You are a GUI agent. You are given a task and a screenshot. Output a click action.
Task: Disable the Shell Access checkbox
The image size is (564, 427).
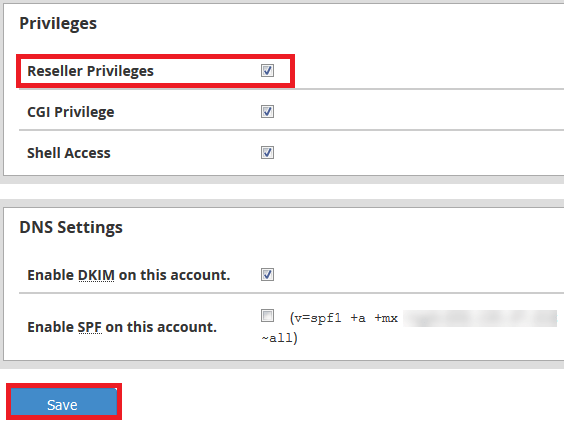point(267,153)
